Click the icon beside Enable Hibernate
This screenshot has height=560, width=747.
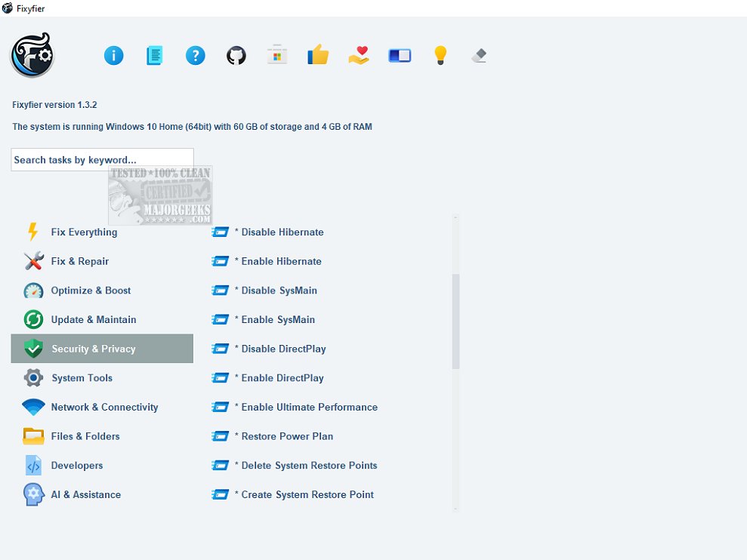coord(220,261)
